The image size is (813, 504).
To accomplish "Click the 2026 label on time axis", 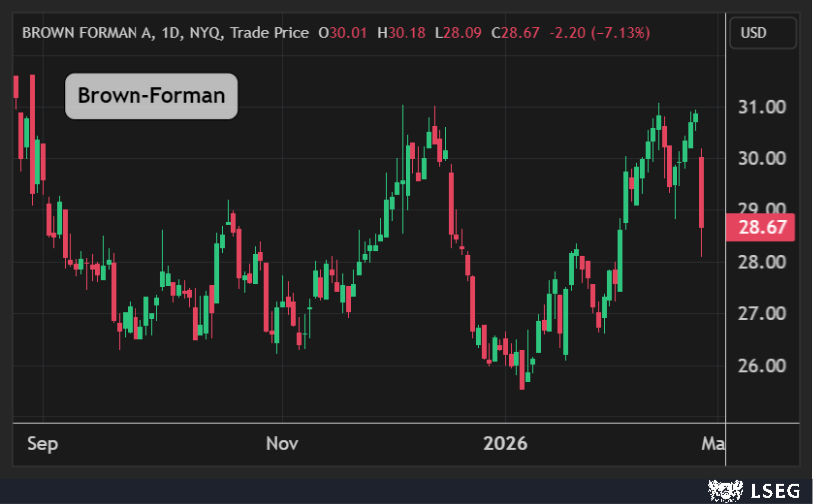I will [506, 443].
